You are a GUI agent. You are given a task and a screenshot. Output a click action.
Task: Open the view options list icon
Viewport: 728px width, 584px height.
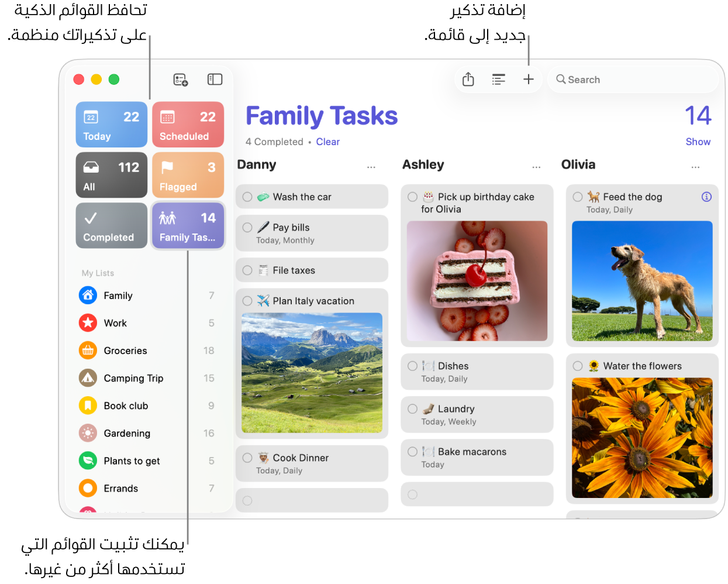click(x=498, y=80)
